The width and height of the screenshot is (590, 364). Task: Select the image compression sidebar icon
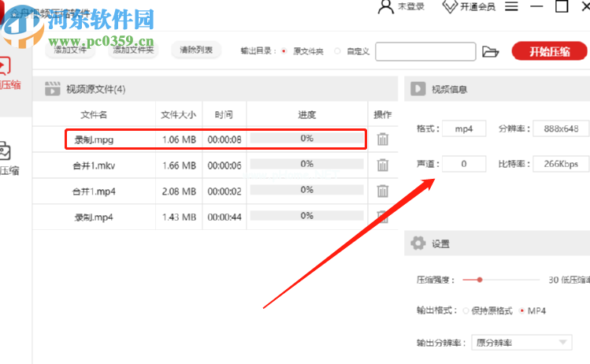coord(5,151)
